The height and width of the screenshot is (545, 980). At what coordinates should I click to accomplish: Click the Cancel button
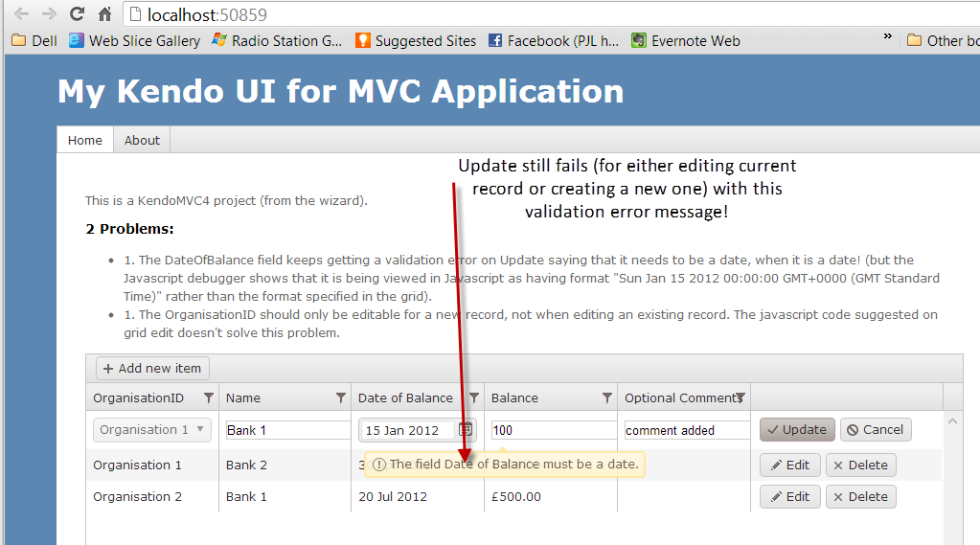[876, 429]
